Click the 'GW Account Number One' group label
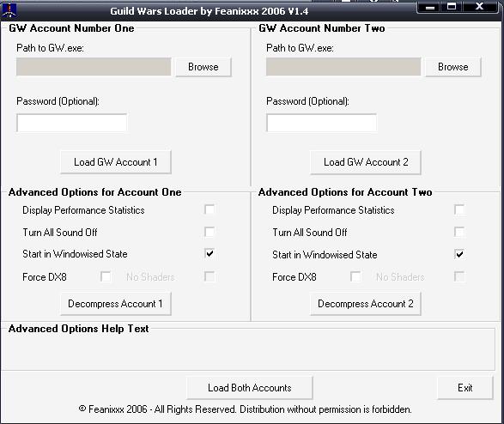This screenshot has height=424, width=504. point(71,28)
